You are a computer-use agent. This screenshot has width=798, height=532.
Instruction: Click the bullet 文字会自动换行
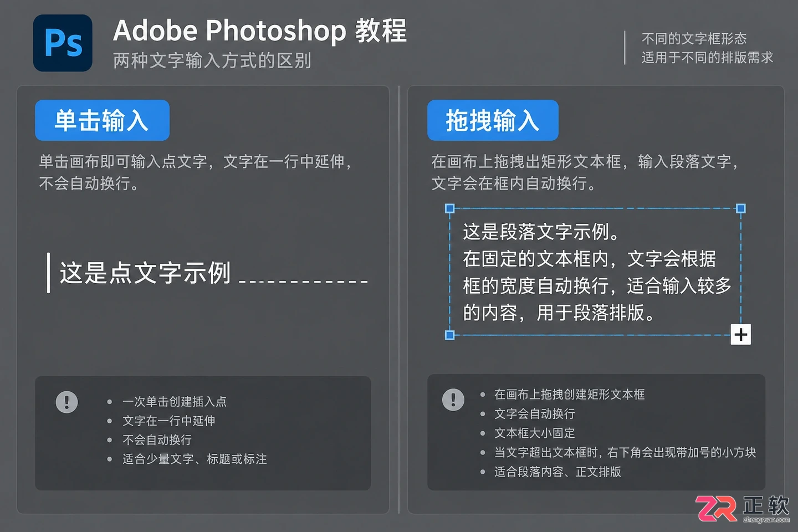[535, 414]
